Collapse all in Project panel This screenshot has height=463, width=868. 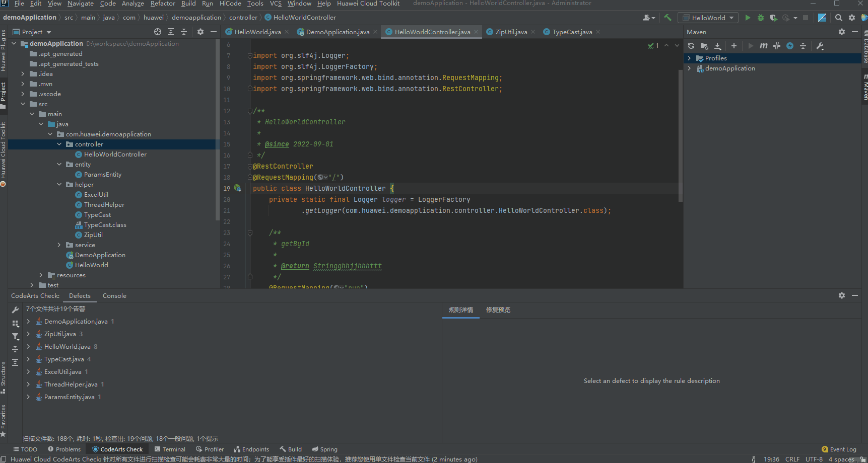click(x=184, y=32)
